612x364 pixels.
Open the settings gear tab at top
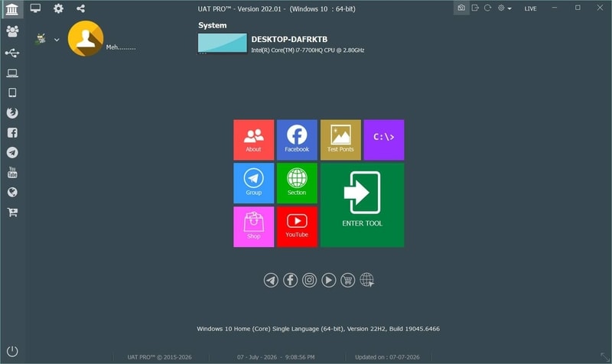pos(58,8)
